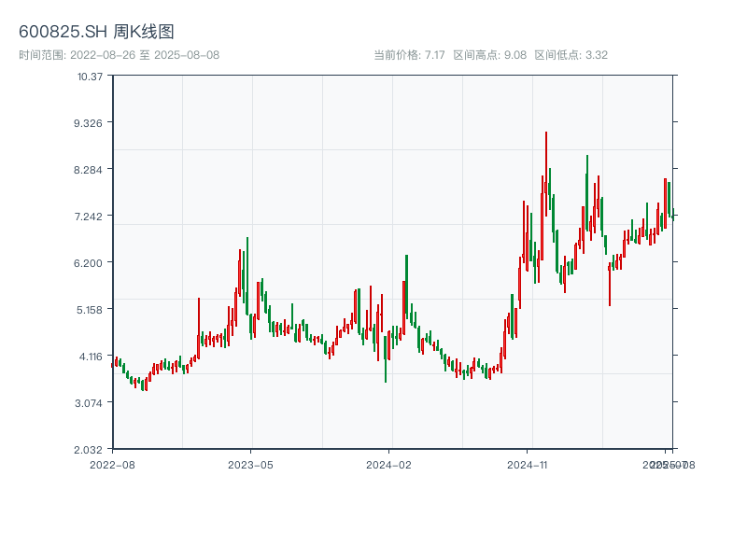
Task: Click y-axis value 6.200
Action: (88, 263)
